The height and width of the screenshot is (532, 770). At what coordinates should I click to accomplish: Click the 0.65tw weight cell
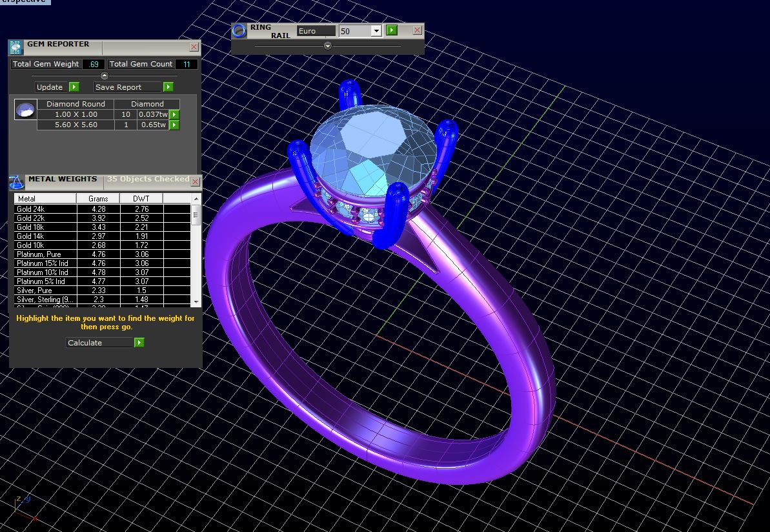tap(153, 125)
